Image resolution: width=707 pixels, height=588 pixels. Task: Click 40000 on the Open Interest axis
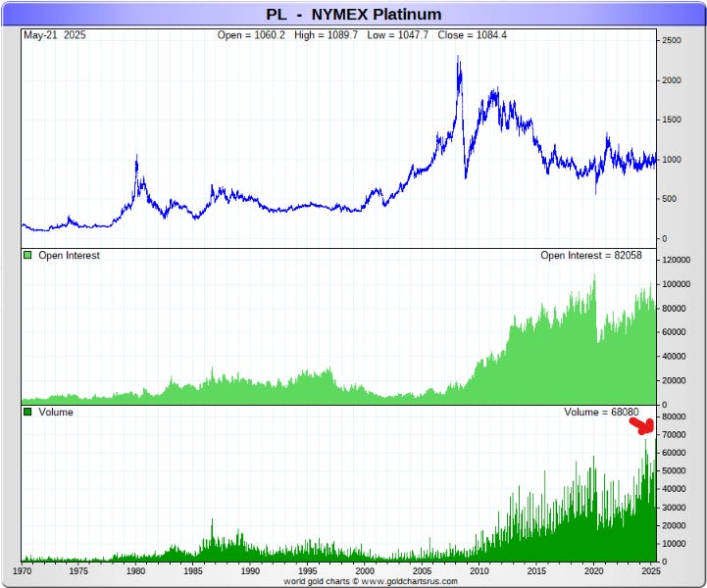pos(674,357)
